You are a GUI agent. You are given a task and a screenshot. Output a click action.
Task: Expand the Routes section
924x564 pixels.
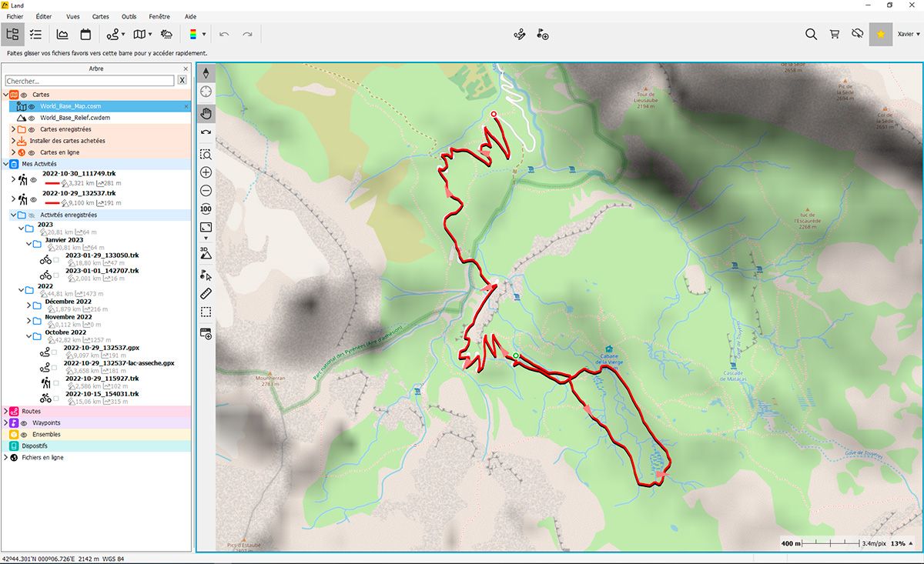(x=5, y=412)
